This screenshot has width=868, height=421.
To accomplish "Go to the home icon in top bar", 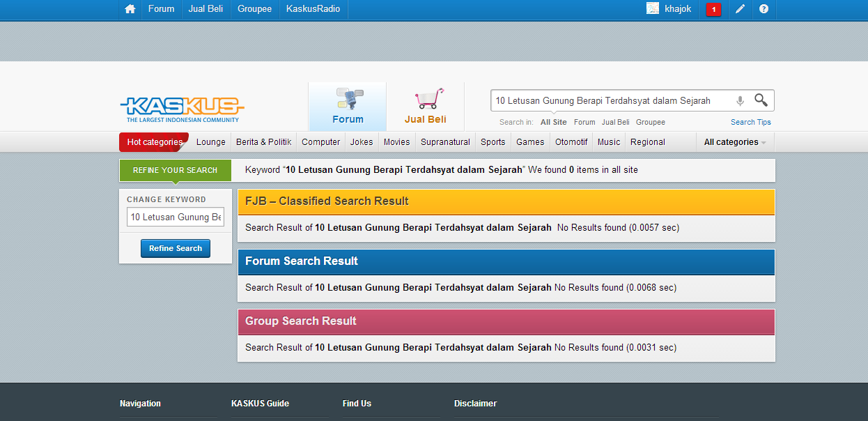I will [x=130, y=9].
